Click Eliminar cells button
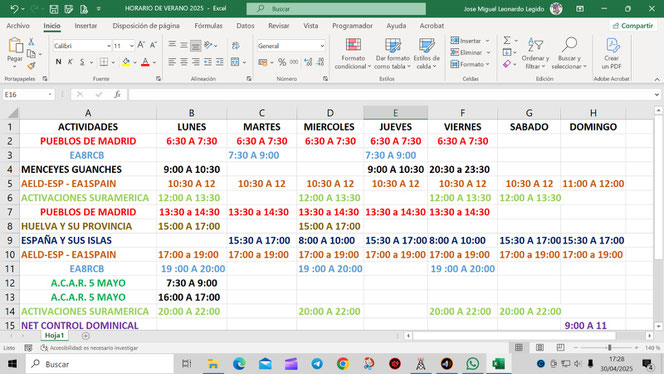The width and height of the screenshot is (664, 374). pyautogui.click(x=470, y=53)
